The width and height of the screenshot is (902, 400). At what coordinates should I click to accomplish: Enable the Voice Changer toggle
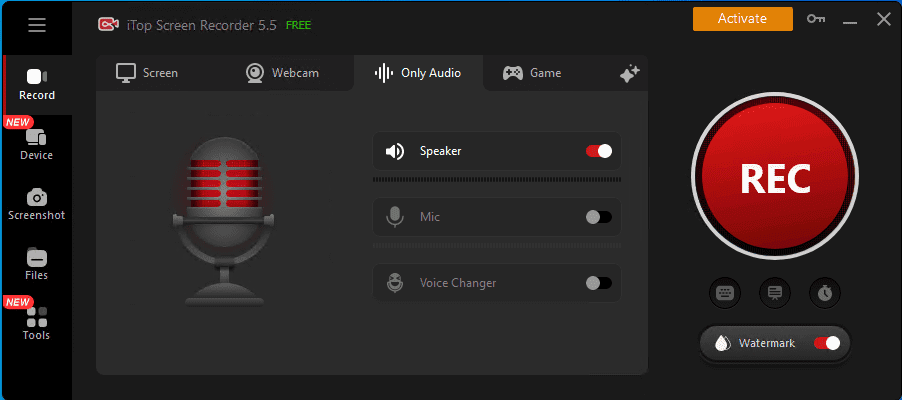599,283
